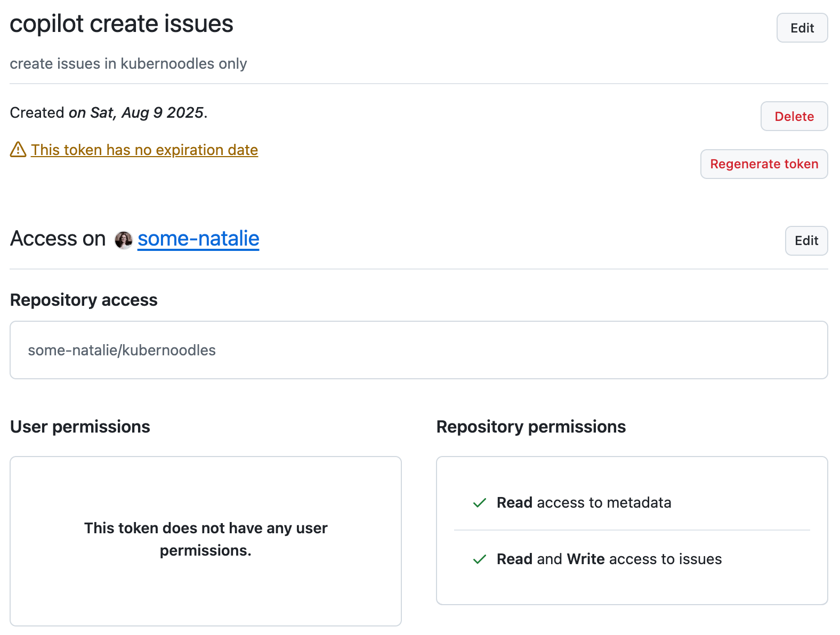
Task: Click the 'copilot create issues' title
Action: pos(122,24)
